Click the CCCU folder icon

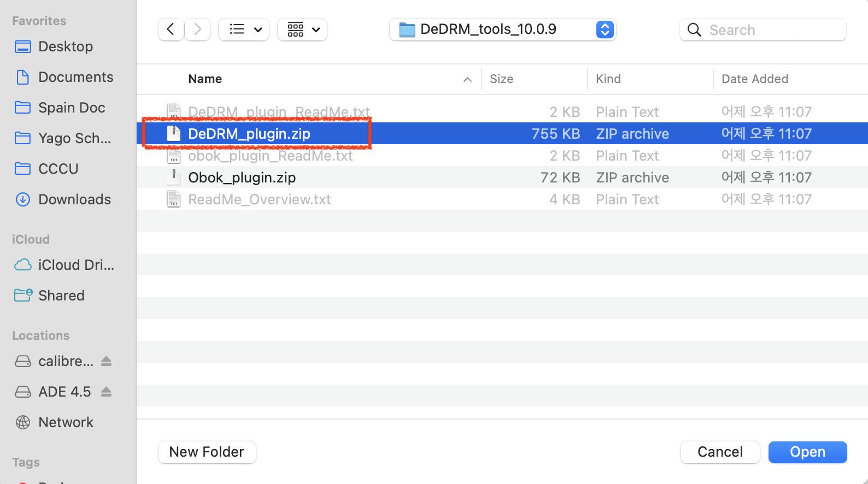click(23, 169)
